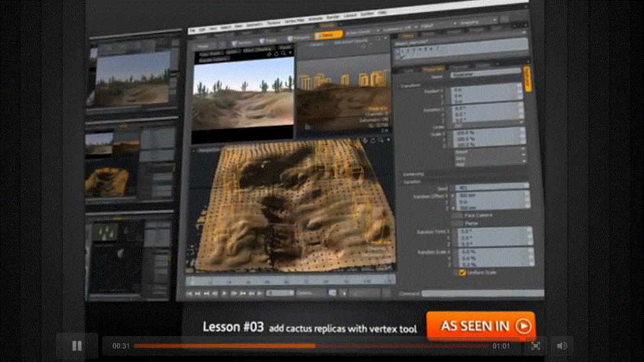Click the Command input field
Viewport: 644px width, 362px height.
tap(482, 293)
